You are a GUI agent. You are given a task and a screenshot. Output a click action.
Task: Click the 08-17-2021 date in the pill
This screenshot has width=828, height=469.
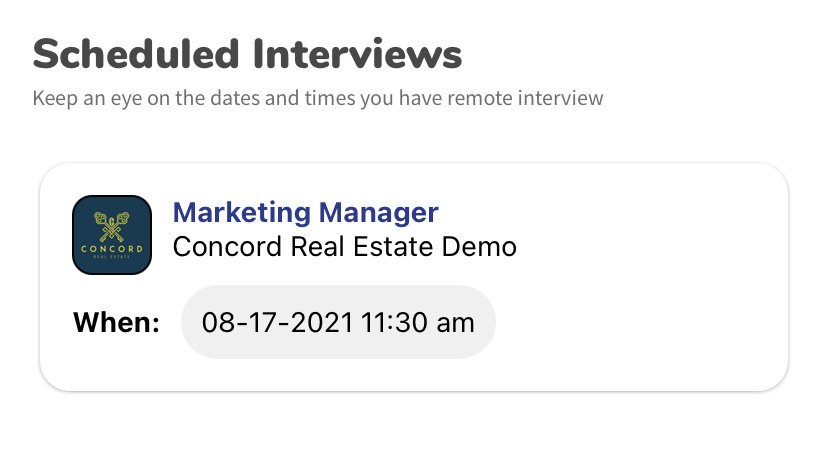point(277,322)
